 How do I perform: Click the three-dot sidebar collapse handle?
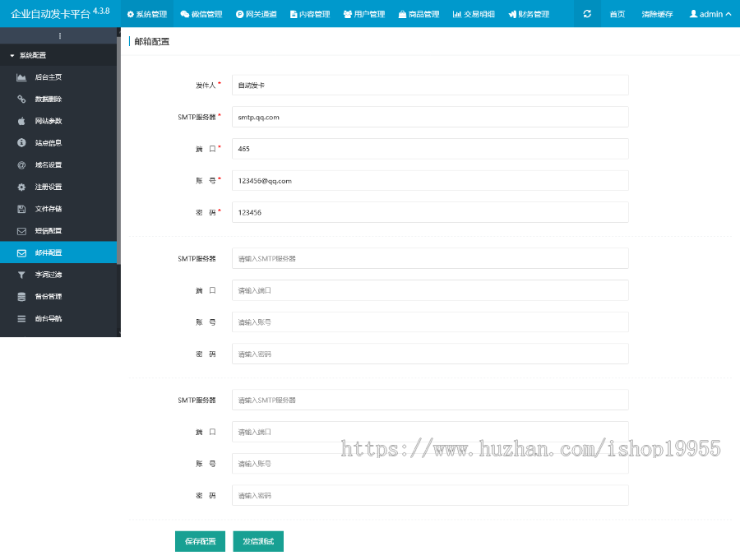(60, 36)
